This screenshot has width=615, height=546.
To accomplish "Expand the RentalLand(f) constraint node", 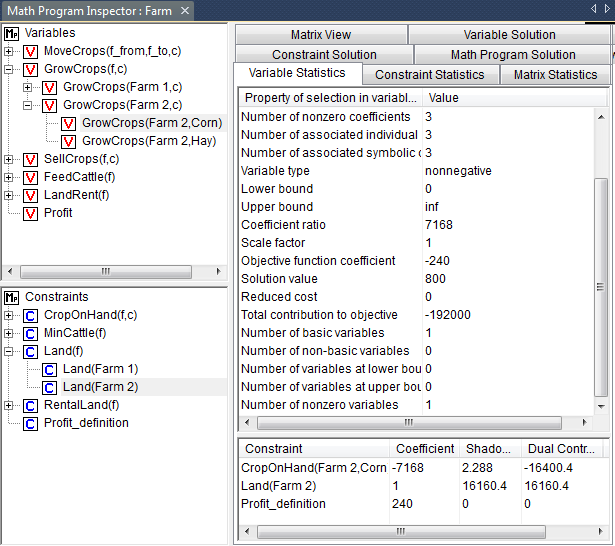I will pos(8,406).
